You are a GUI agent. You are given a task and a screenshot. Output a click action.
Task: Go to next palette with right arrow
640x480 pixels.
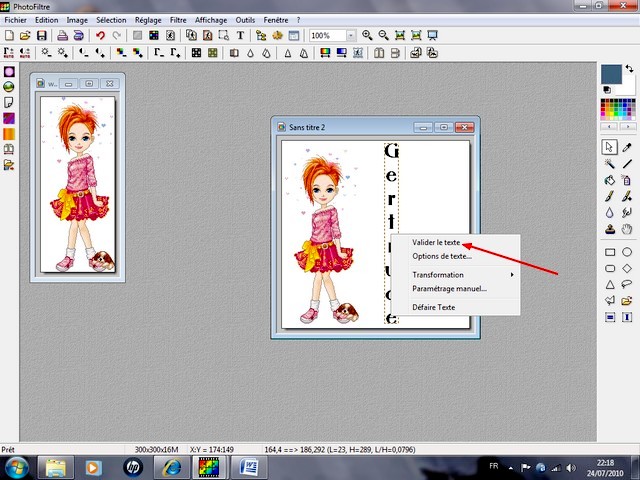coord(627,127)
